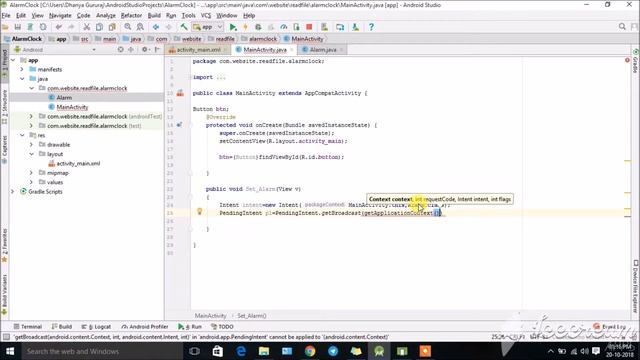This screenshot has width=640, height=360.
Task: Select MainActivity in the project tree
Action: pos(72,107)
